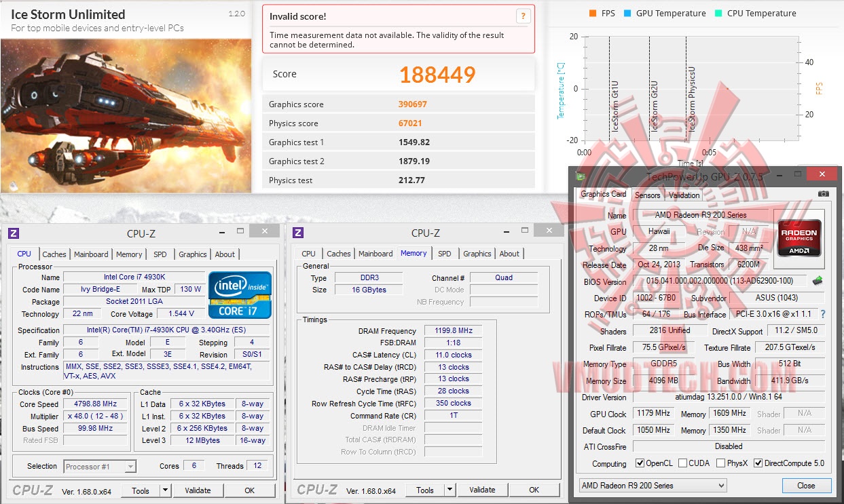Click the CPU-Z app icon of Memory window

pyautogui.click(x=298, y=233)
